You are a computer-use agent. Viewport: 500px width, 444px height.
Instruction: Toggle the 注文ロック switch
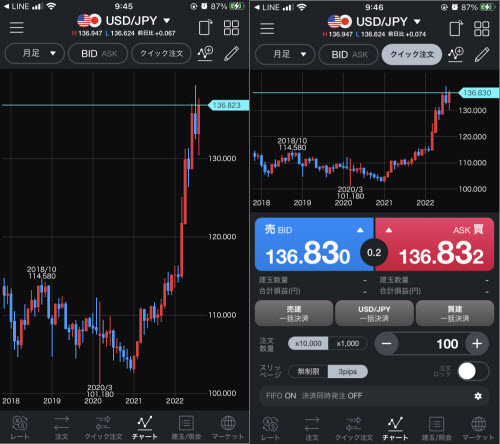pyautogui.click(x=473, y=371)
